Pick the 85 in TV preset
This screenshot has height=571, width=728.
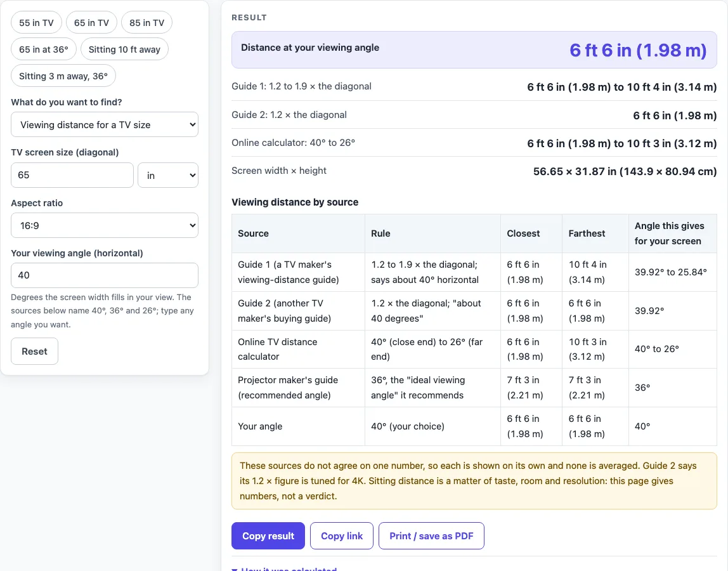click(x=146, y=23)
